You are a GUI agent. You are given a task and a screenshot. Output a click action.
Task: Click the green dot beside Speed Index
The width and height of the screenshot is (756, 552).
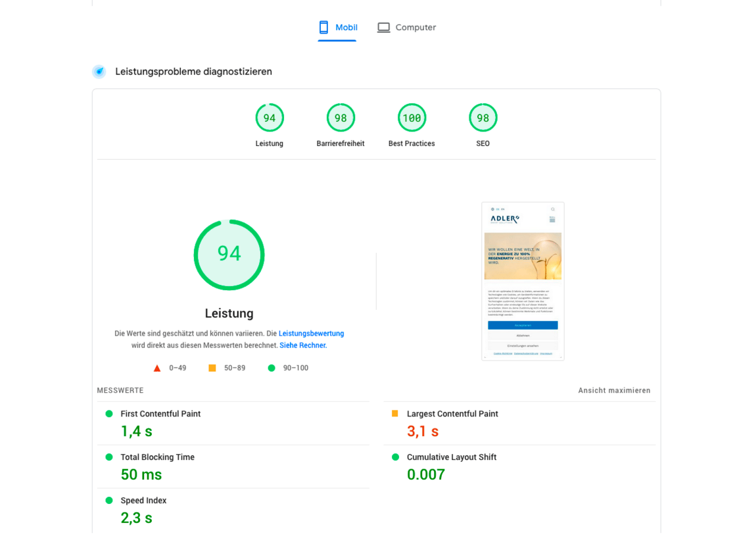[x=109, y=501]
